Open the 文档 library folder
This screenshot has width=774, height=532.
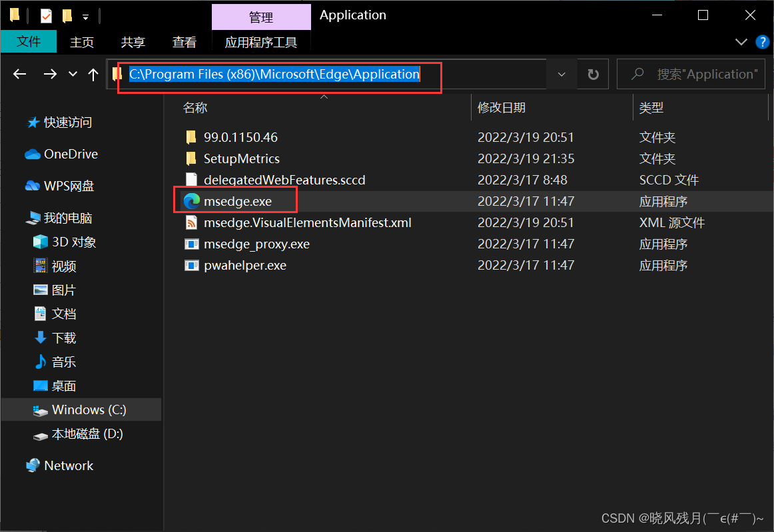64,314
